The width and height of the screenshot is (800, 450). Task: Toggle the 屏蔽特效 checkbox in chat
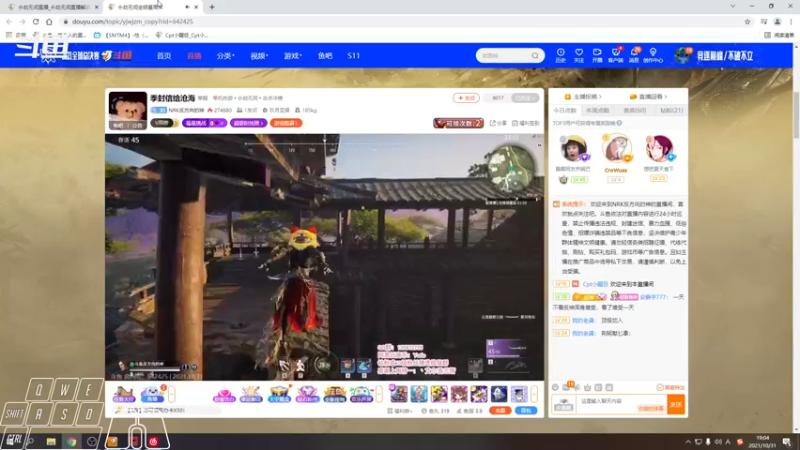(x=660, y=388)
